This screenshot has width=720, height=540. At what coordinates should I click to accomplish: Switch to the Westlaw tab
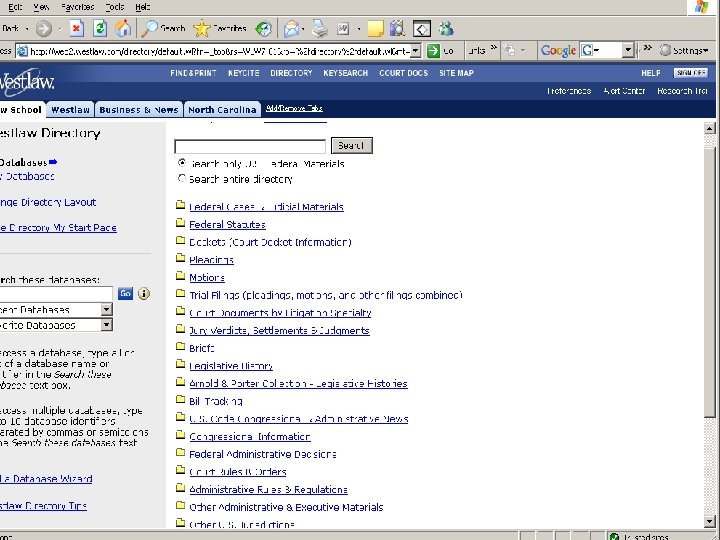pyautogui.click(x=70, y=110)
